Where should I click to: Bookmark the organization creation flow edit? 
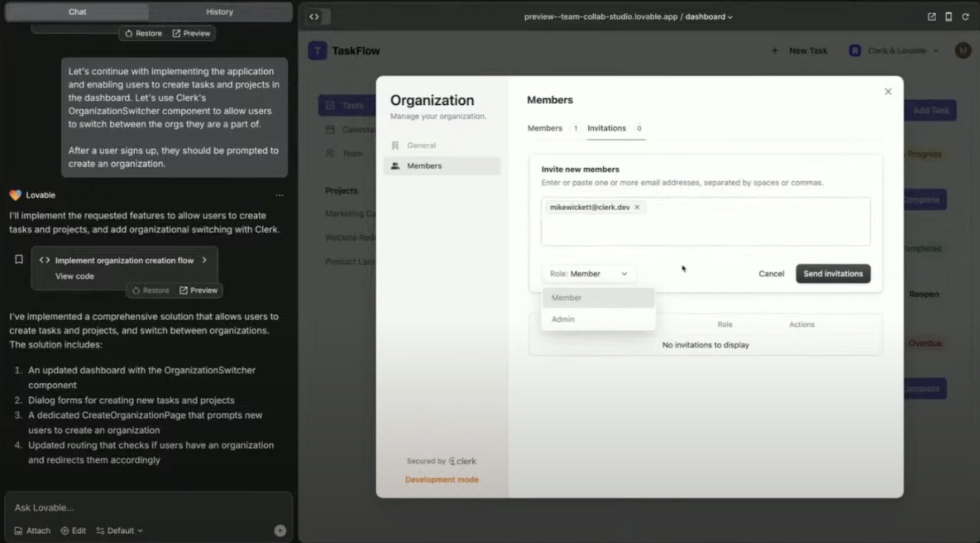[x=19, y=260]
